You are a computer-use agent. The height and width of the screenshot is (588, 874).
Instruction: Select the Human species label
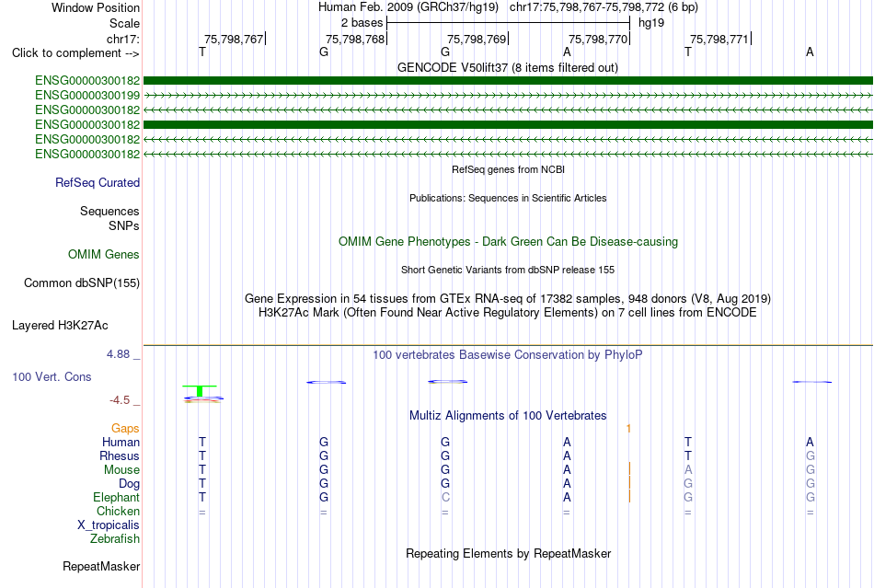point(121,443)
